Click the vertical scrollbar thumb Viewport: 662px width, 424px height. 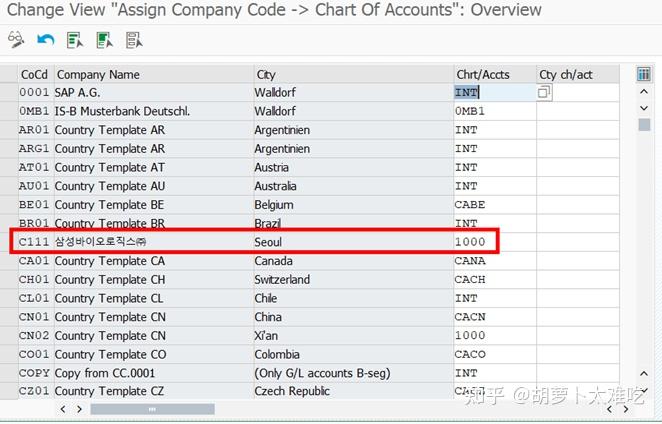coord(645,124)
